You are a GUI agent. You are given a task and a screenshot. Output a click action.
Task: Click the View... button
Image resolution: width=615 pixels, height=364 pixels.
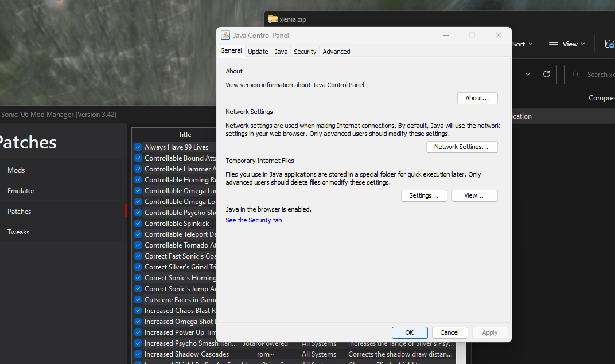pos(474,195)
